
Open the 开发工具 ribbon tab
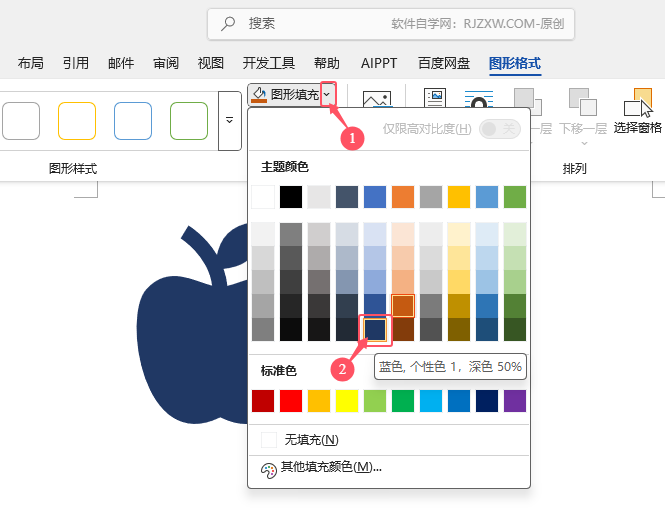point(268,63)
